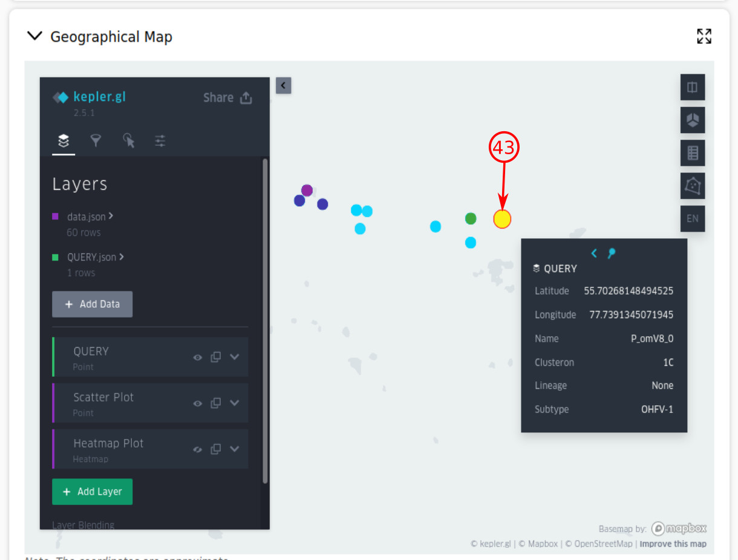
Task: Open the Filters tab funnel icon
Action: coord(96,141)
